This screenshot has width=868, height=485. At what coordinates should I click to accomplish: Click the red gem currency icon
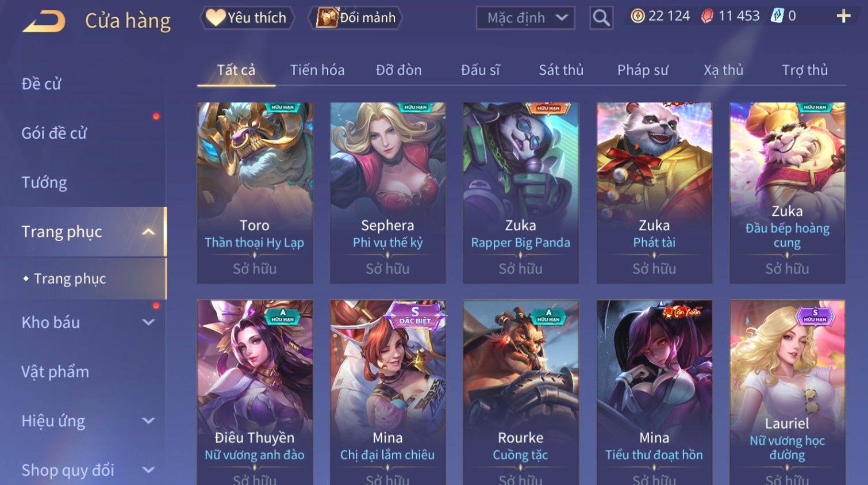[x=707, y=16]
